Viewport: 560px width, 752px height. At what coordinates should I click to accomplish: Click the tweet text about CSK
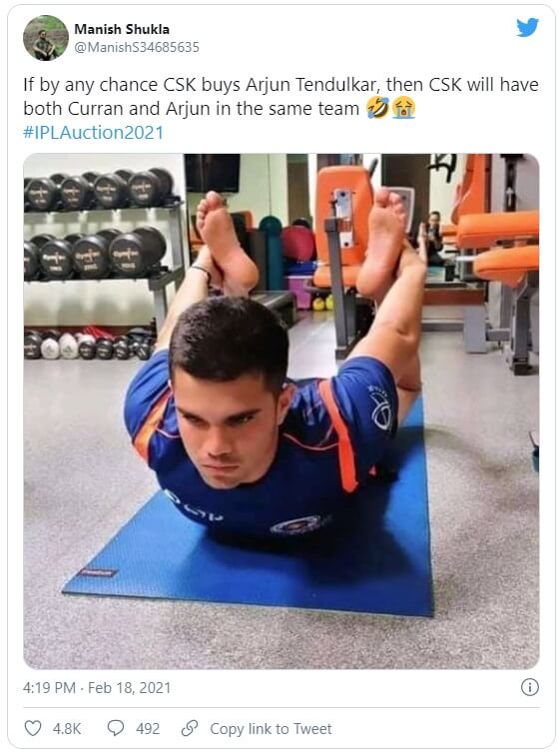pos(280,97)
